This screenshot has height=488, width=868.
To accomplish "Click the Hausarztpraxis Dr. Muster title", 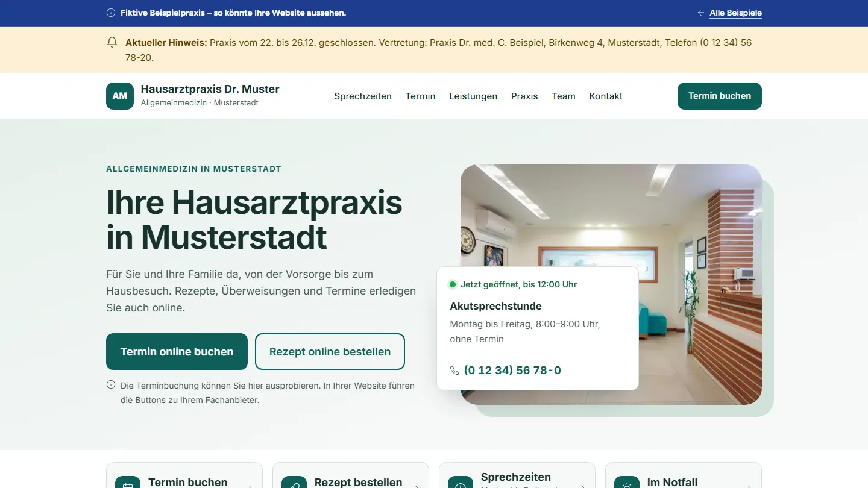I will click(210, 89).
